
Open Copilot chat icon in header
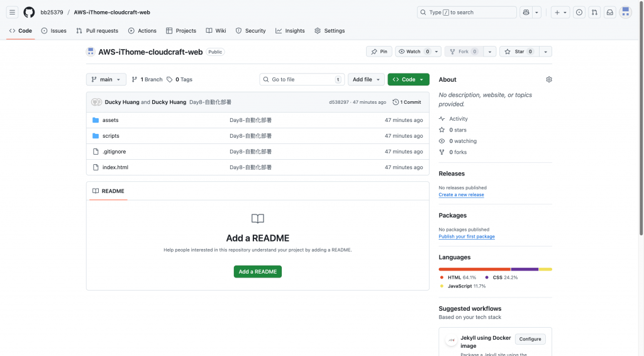[x=526, y=13]
